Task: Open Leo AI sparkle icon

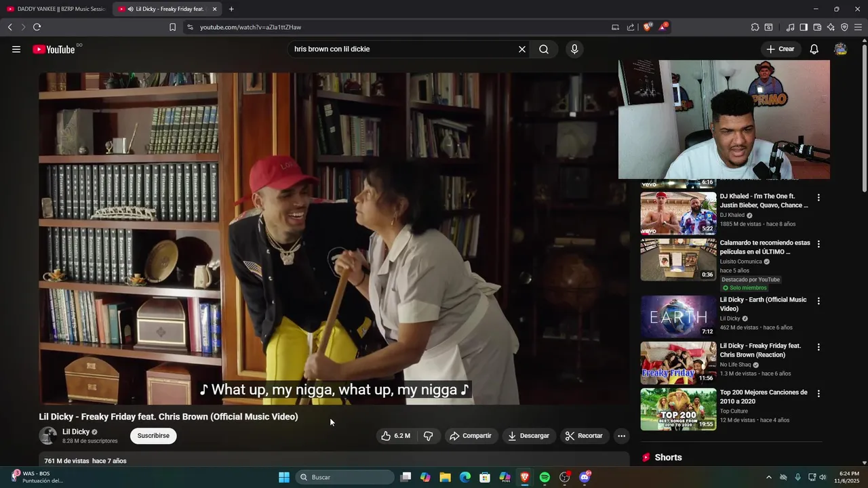Action: 831,27
